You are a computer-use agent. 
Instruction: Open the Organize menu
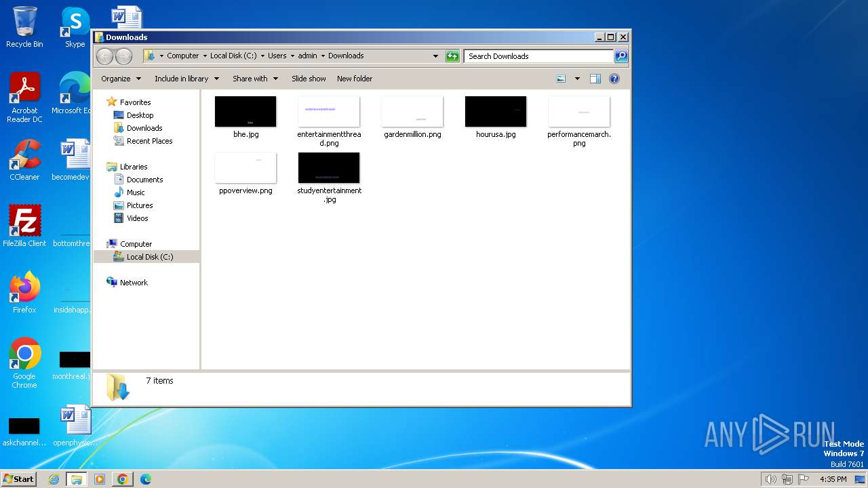121,79
